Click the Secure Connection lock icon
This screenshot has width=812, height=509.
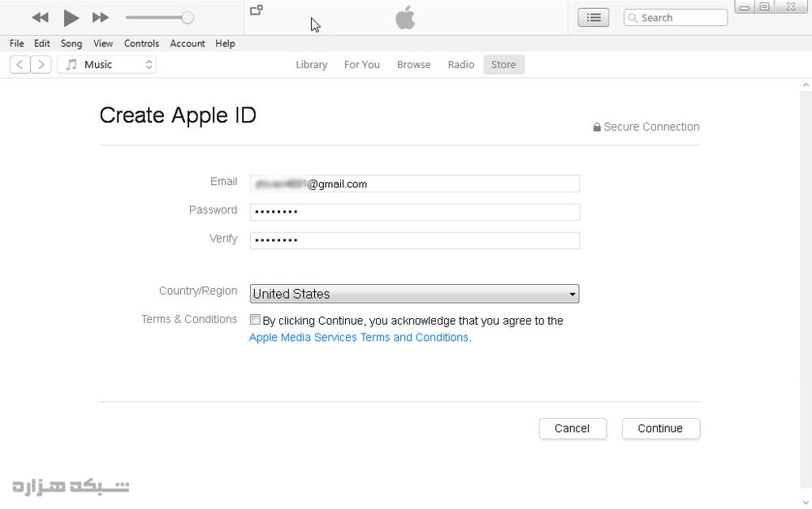point(597,127)
